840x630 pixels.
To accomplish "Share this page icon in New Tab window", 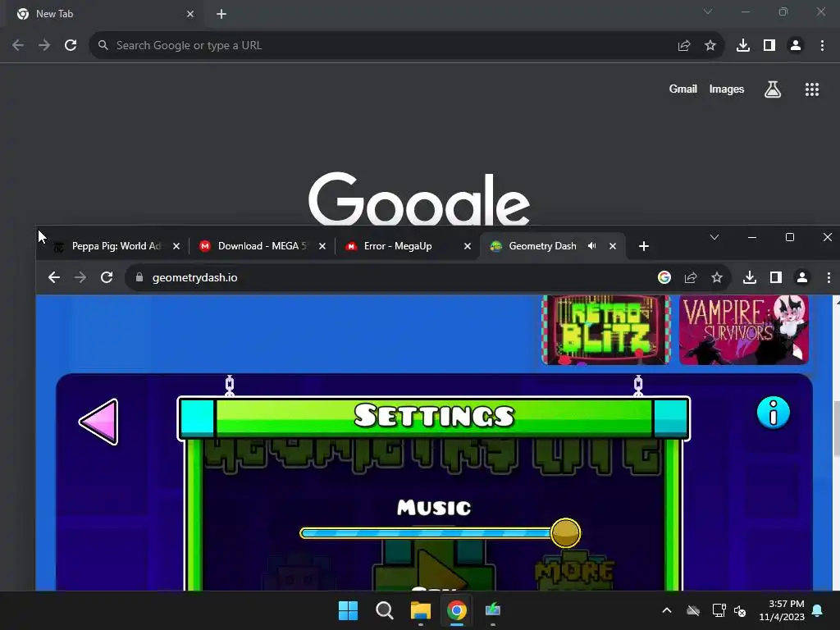I will coord(684,46).
